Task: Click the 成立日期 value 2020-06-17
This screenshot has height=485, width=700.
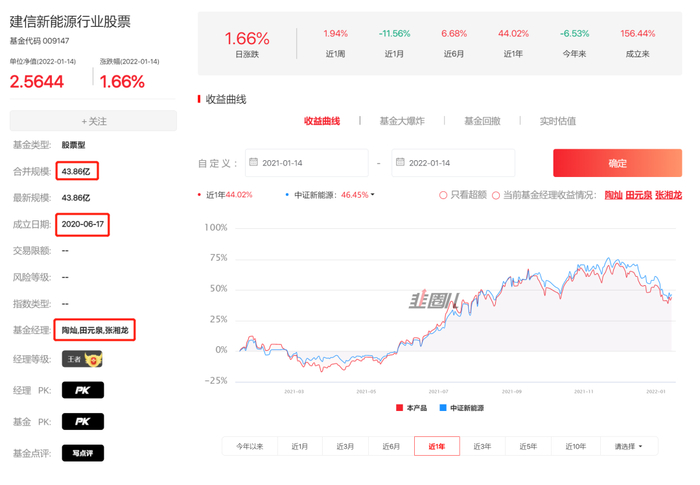Action: [83, 224]
